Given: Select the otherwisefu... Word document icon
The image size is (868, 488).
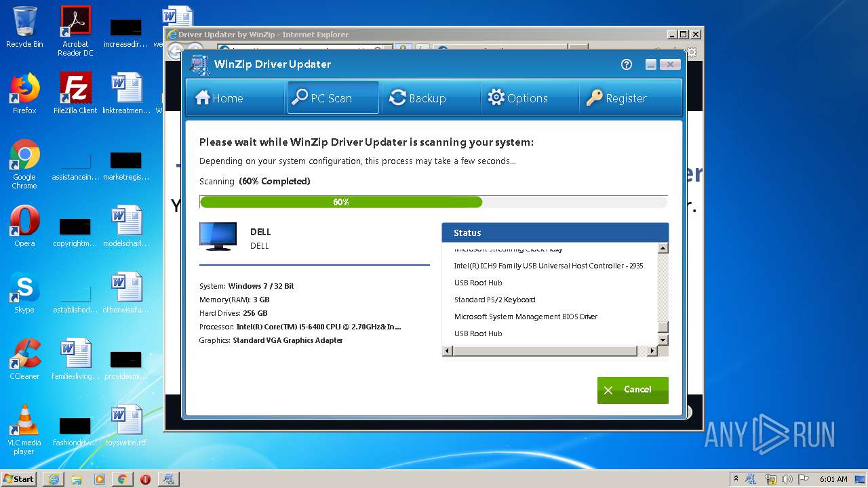Looking at the screenshot, I should pyautogui.click(x=126, y=293).
